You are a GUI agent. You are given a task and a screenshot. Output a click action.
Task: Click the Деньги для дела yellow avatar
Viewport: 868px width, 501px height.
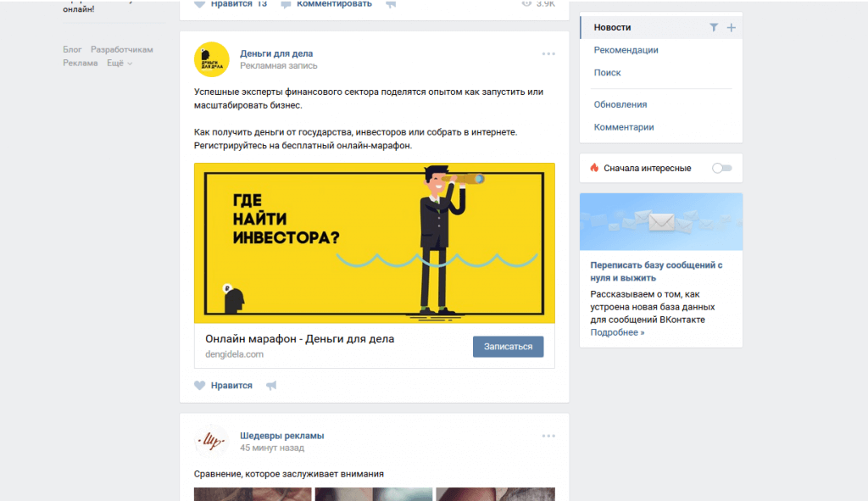211,59
